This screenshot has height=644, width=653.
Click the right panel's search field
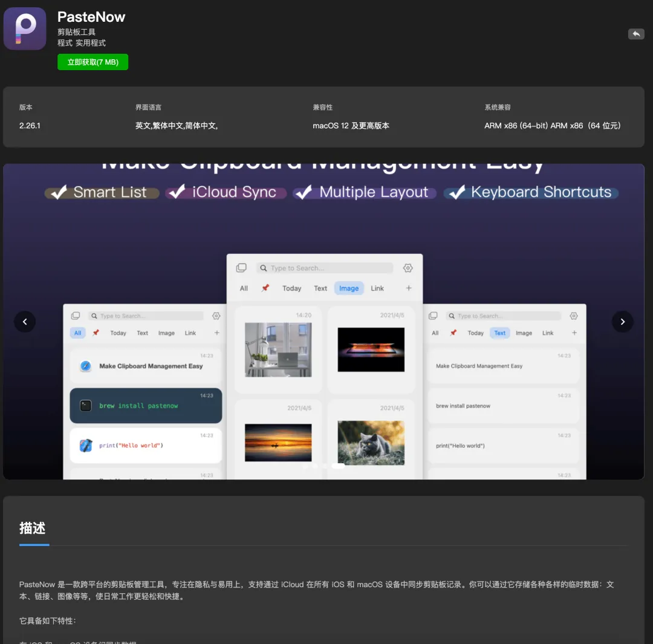(x=503, y=316)
